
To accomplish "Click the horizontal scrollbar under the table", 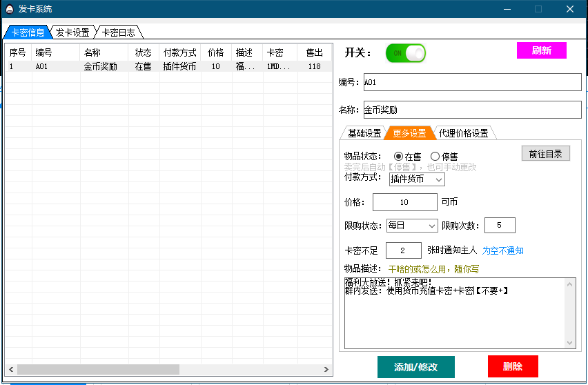I will coord(97,369).
